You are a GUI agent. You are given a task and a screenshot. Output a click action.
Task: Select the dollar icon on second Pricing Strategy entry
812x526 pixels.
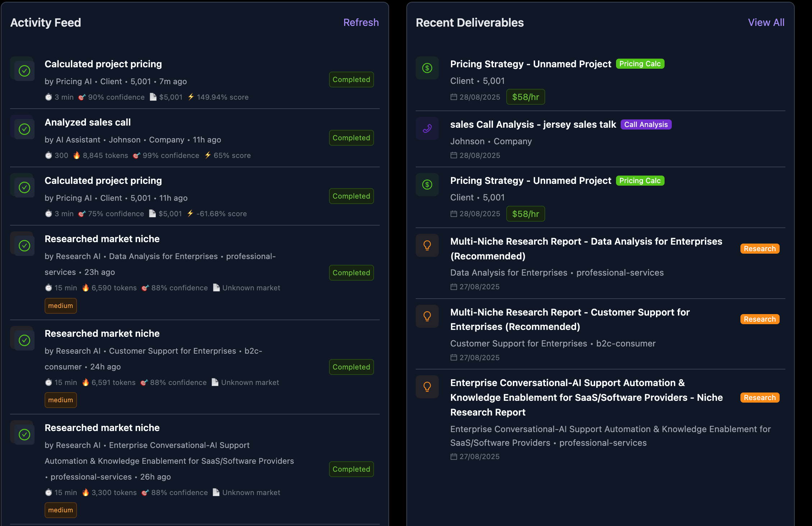click(427, 185)
